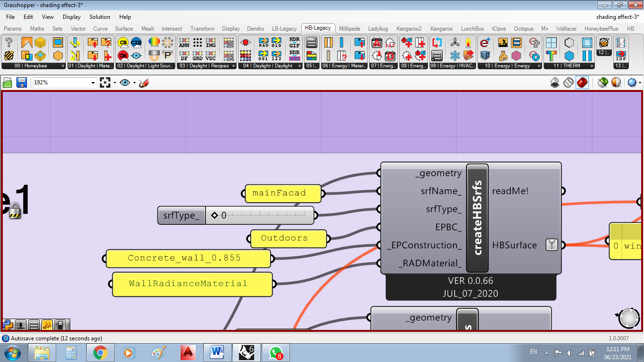
Task: Select the snowflake cooling HVAC icon
Action: [455, 55]
